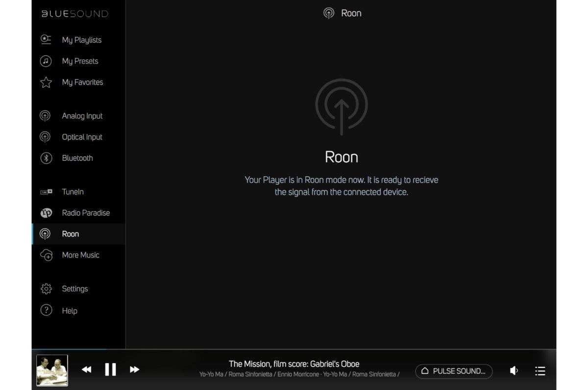Click the Optical Input icon
The width and height of the screenshot is (588, 390).
tap(45, 137)
